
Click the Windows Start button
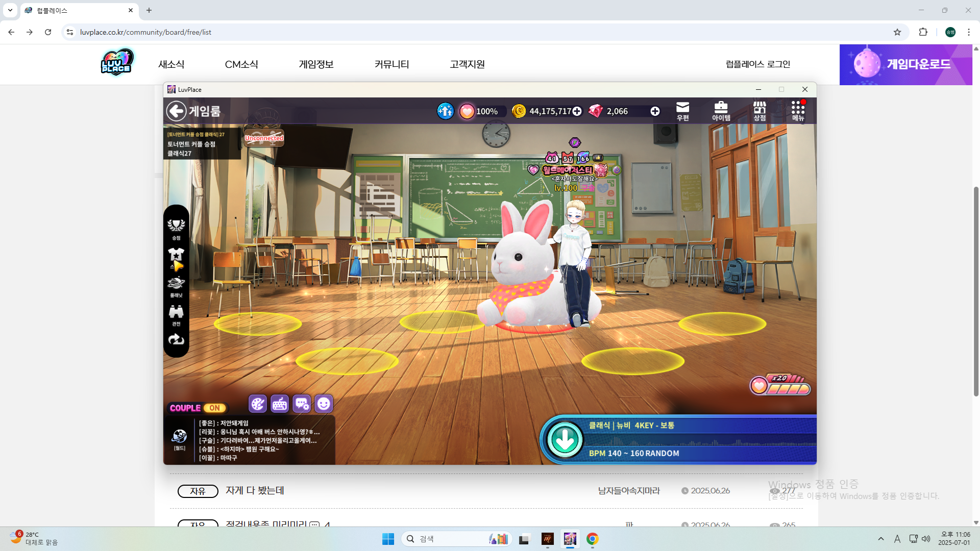pyautogui.click(x=388, y=539)
